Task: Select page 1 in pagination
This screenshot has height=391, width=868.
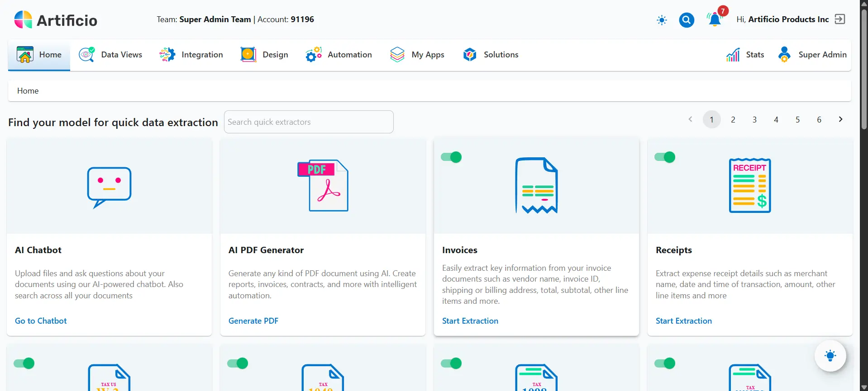Action: (x=711, y=119)
